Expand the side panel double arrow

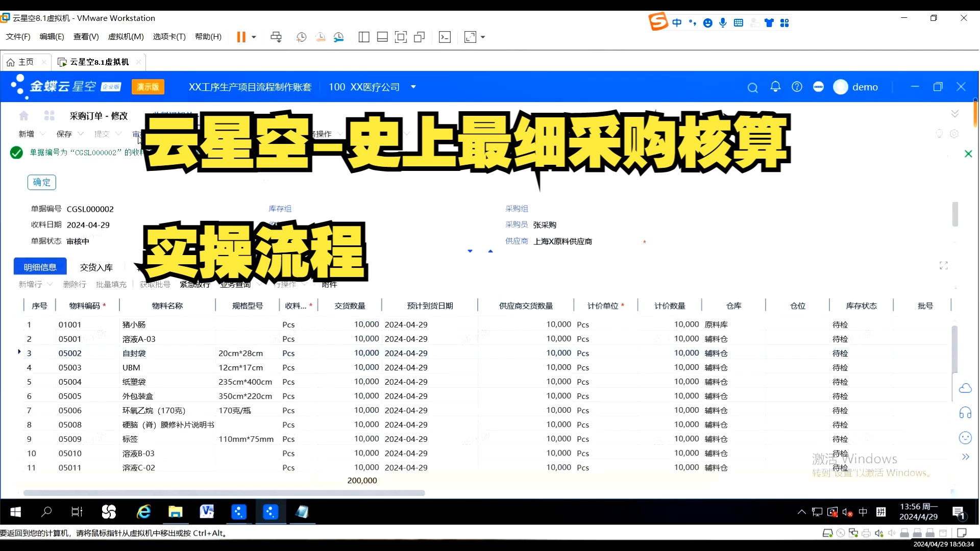965,457
